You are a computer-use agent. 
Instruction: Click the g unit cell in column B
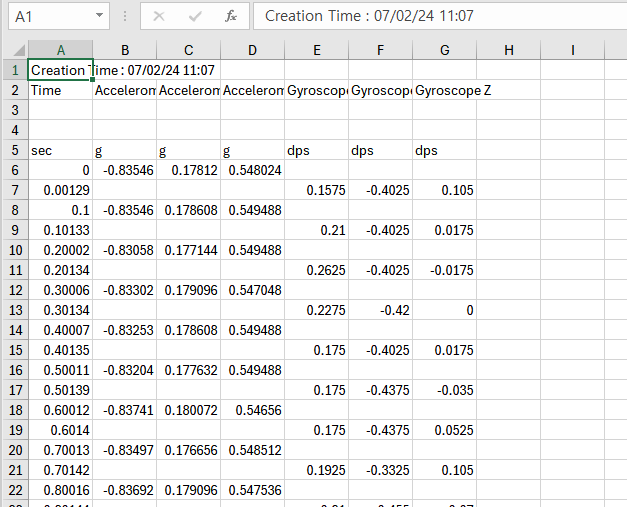[125, 150]
